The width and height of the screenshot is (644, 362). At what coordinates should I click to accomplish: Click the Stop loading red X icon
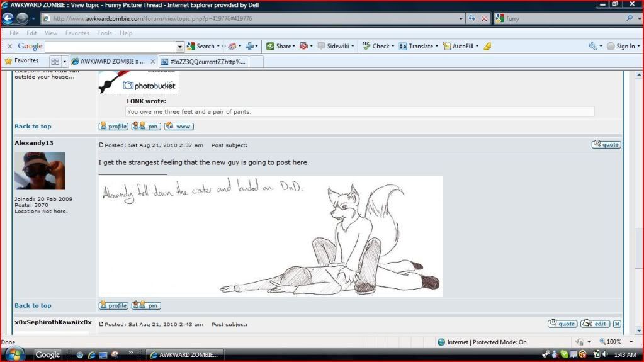(x=484, y=19)
